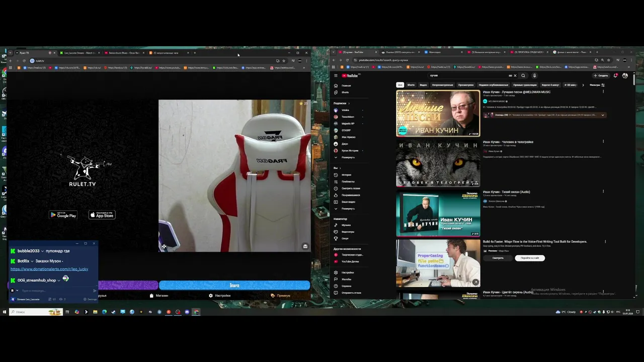Expand the bubble2033 user dropdown in chat
Viewport: 644px width, 362px height.
42,251
